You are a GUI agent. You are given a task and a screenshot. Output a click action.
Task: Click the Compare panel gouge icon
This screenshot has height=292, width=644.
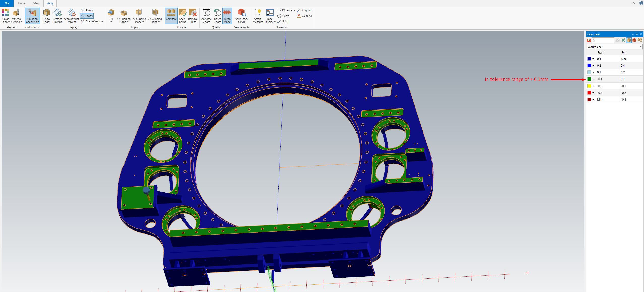(589, 40)
